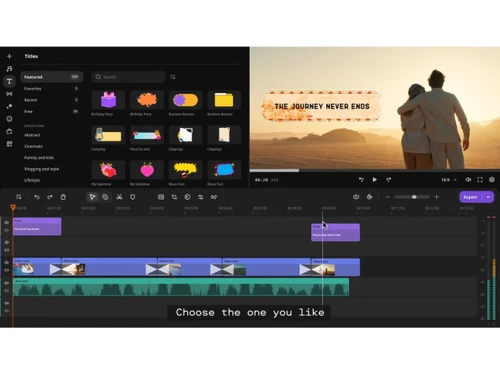Select the arrow pointer tool
The height and width of the screenshot is (375, 500).
click(x=92, y=197)
